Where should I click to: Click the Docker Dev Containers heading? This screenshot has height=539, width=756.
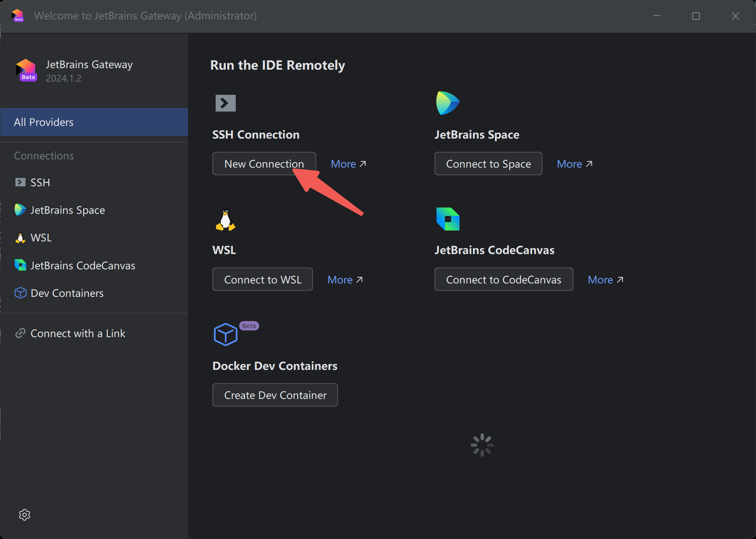[275, 366]
